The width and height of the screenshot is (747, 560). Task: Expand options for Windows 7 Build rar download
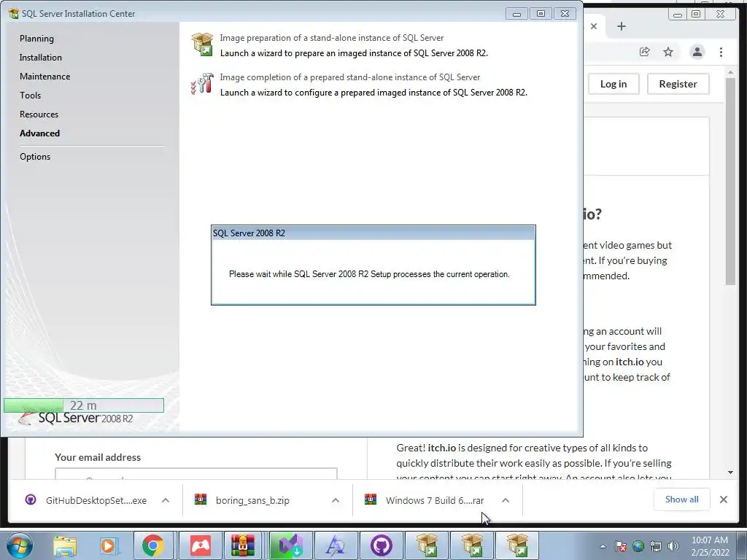pyautogui.click(x=506, y=500)
